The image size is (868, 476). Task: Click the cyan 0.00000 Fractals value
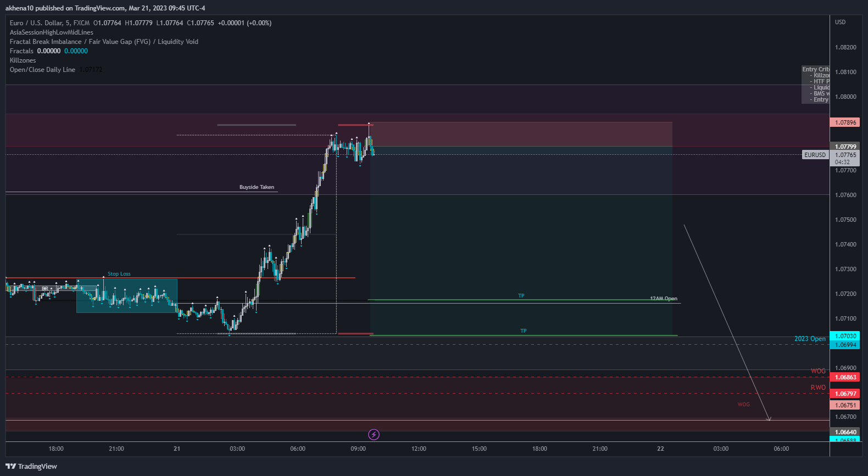tap(76, 51)
